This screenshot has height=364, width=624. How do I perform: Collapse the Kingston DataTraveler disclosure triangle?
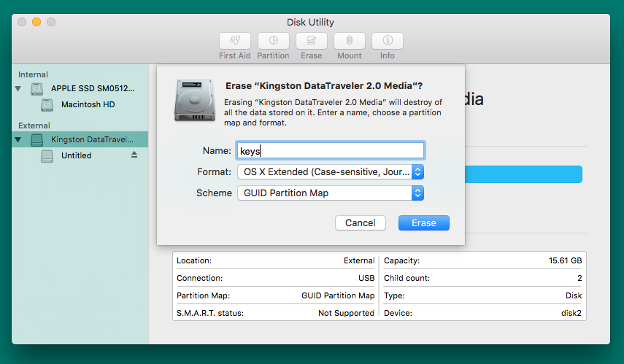click(x=18, y=139)
